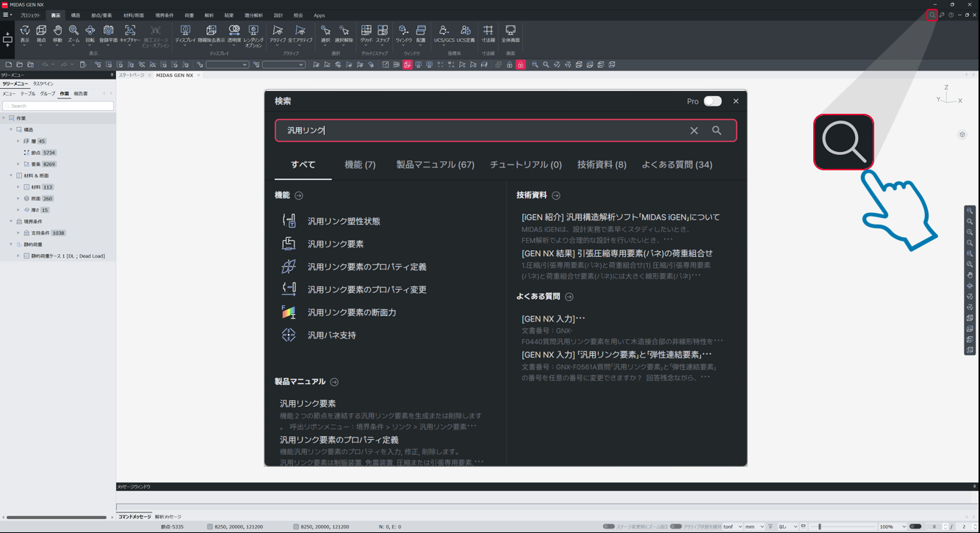Open UCS定義 definition tool
This screenshot has height=533, width=980.
[x=466, y=33]
